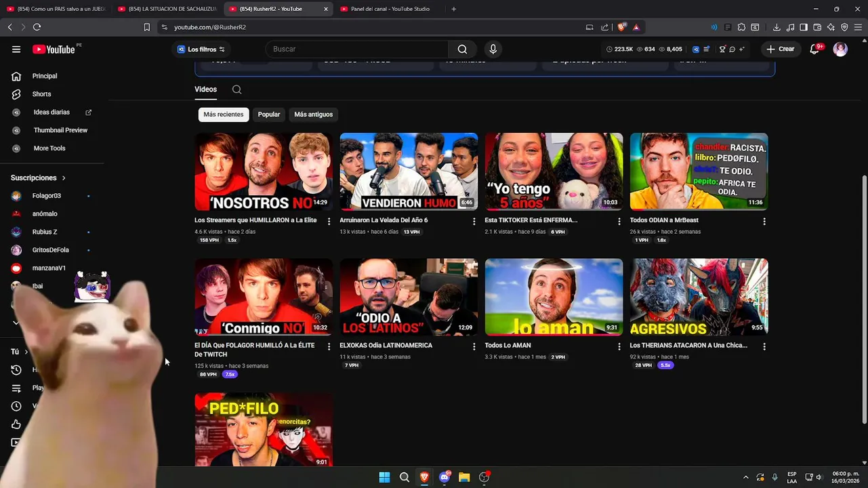Select the Popular filter chip
This screenshot has width=868, height=488.
[x=269, y=115]
